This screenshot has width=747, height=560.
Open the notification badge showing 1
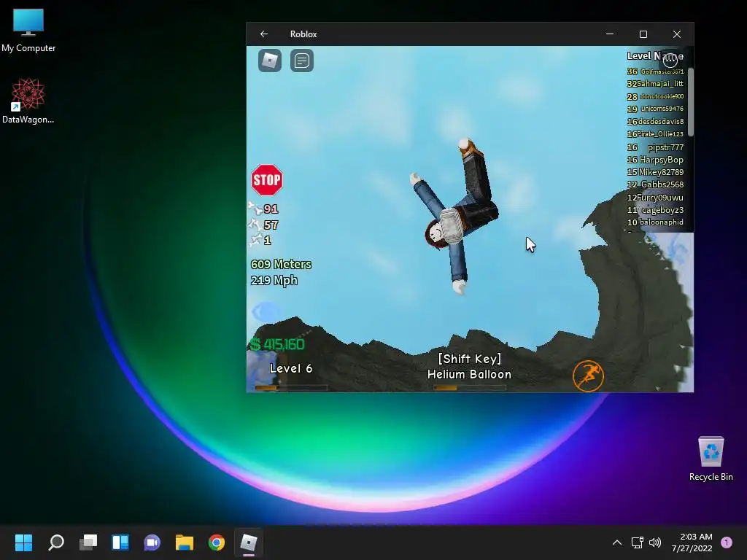[x=726, y=542]
